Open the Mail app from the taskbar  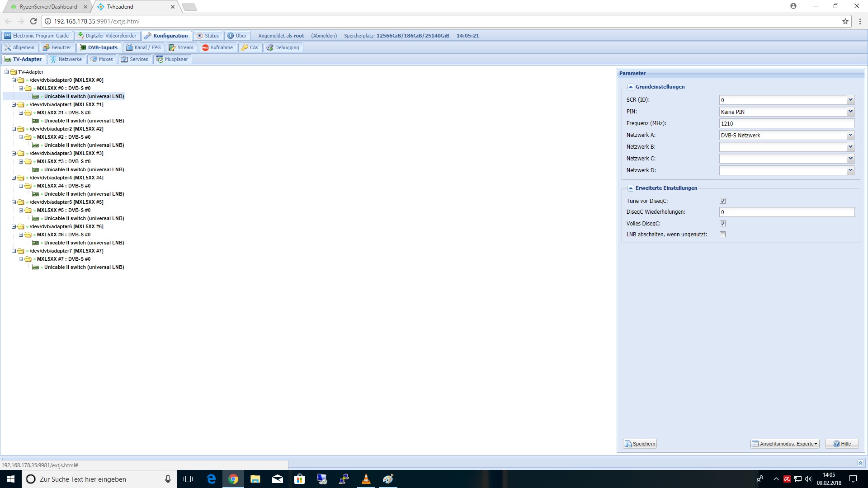278,479
